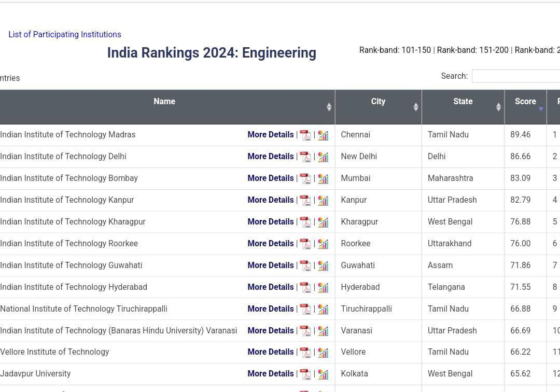The height and width of the screenshot is (392, 560).
Task: Sort table by City column arrows
Action: (416, 107)
